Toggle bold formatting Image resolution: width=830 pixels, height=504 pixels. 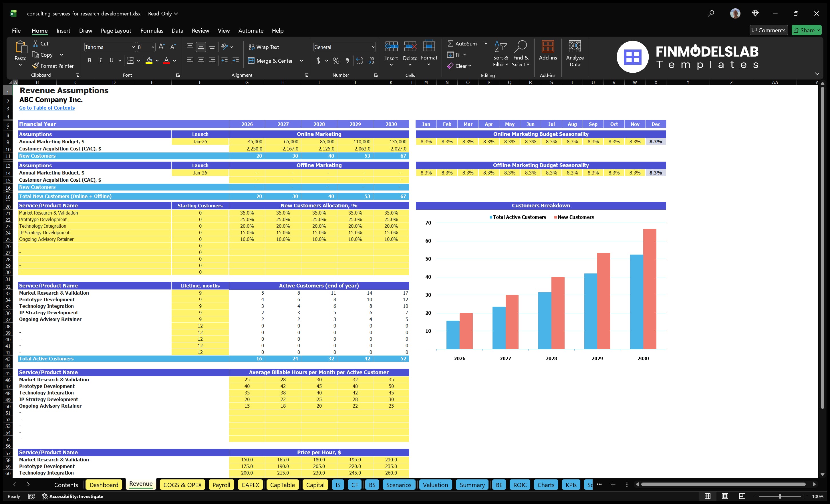[x=89, y=60]
